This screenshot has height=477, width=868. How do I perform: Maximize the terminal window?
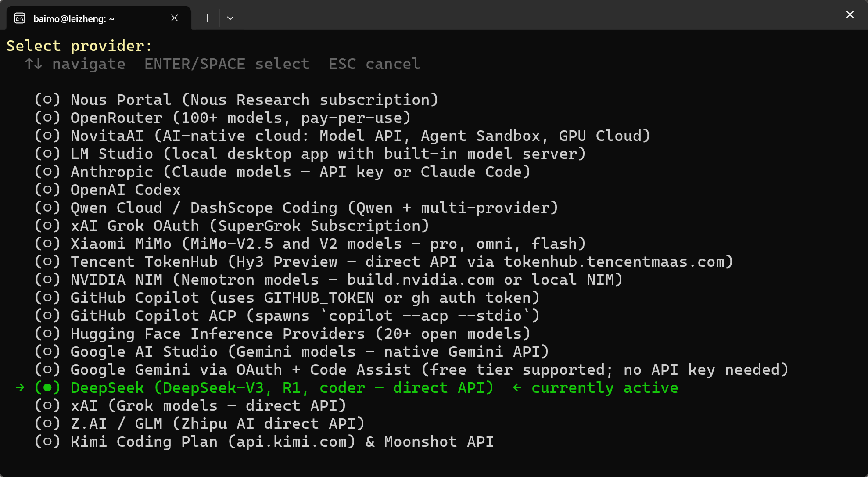[x=814, y=14]
